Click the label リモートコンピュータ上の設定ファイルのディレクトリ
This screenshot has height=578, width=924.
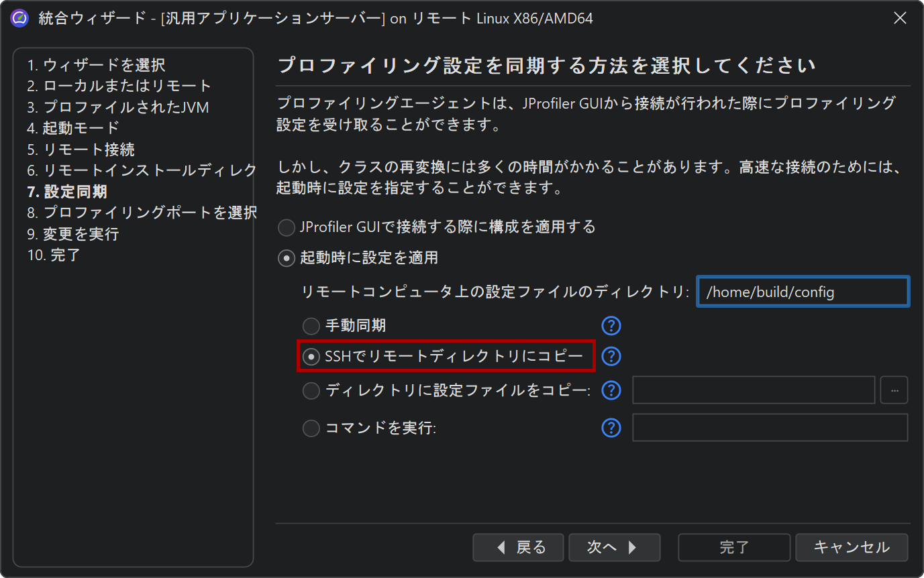[496, 292]
